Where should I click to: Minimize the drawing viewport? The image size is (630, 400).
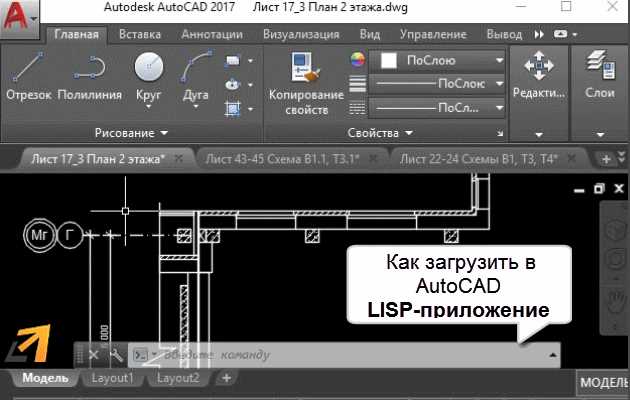point(579,190)
